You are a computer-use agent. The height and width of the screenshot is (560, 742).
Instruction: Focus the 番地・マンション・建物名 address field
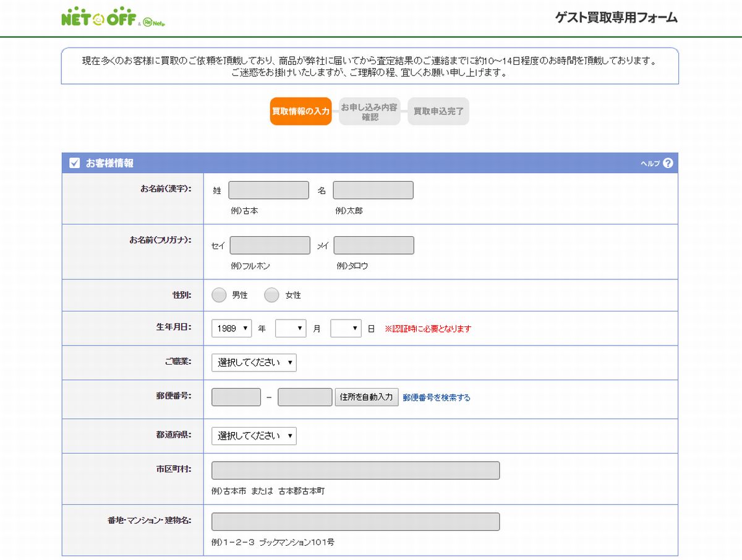(356, 522)
